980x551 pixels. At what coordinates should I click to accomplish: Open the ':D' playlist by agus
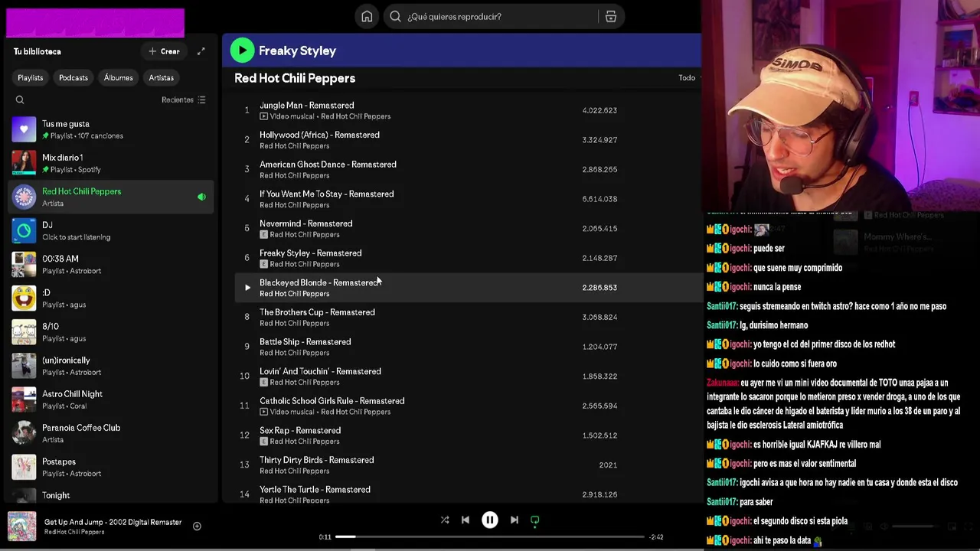pyautogui.click(x=111, y=298)
